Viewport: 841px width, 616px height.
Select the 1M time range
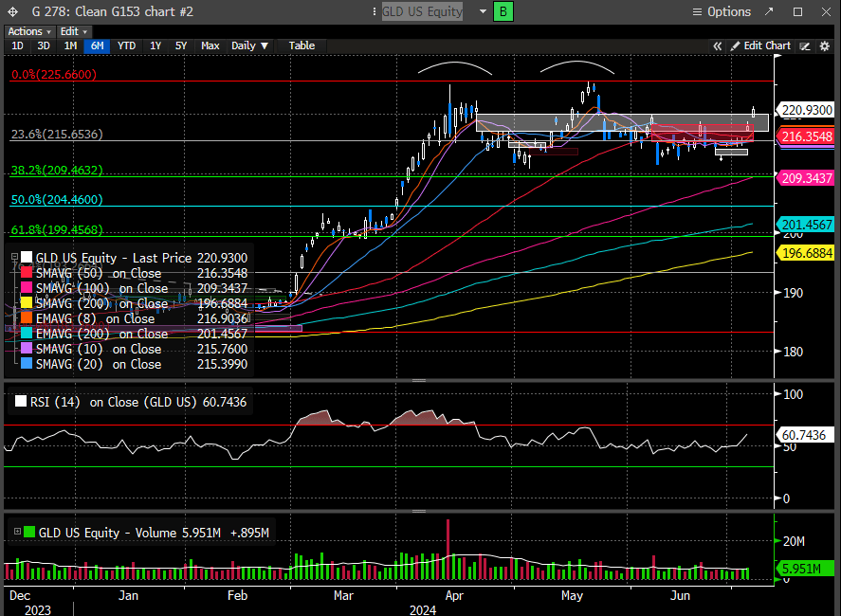[x=70, y=46]
